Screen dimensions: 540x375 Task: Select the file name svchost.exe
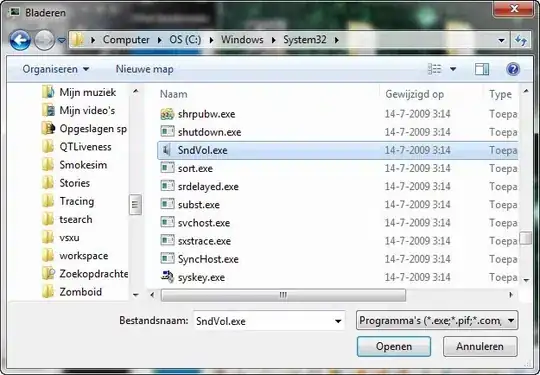[x=204, y=223]
